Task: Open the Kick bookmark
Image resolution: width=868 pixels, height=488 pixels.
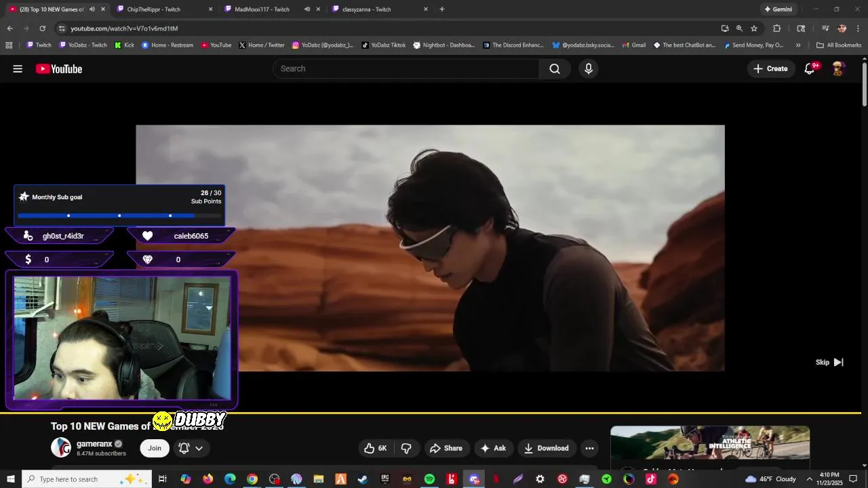Action: [125, 45]
